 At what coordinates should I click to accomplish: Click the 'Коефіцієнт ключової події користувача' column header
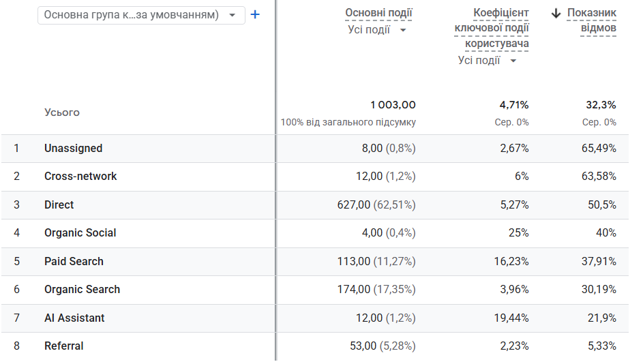tap(491, 28)
